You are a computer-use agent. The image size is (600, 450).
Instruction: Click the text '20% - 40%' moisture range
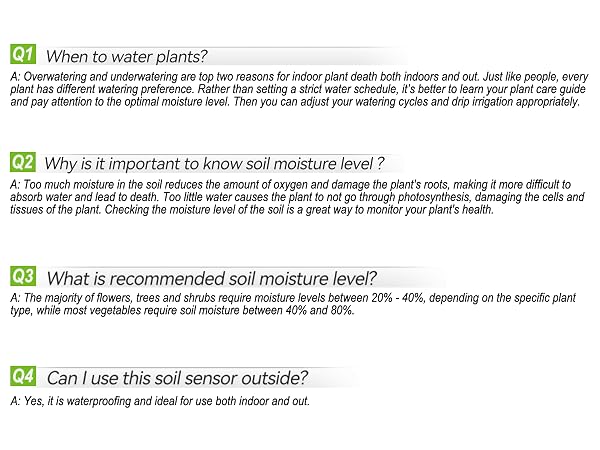point(398,298)
